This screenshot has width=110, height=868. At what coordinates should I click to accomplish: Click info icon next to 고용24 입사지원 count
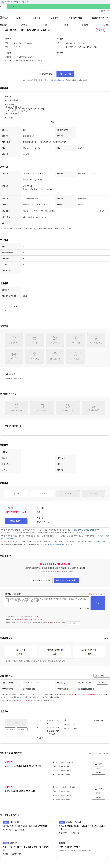click(x=95, y=650)
